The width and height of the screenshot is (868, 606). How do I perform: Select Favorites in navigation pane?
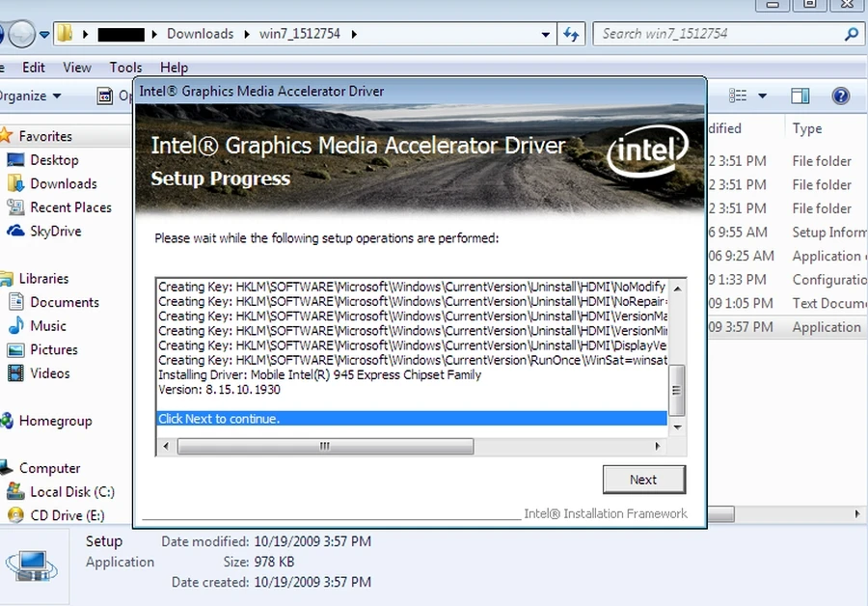coord(45,136)
